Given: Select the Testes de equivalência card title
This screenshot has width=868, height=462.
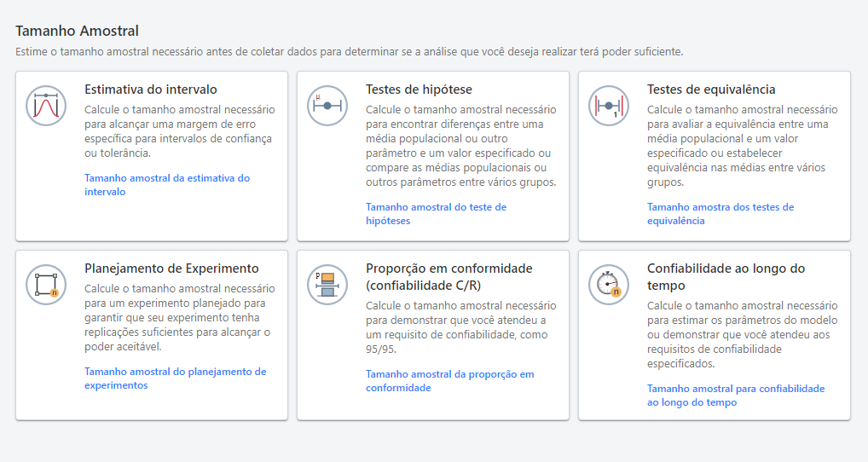Looking at the screenshot, I should [x=711, y=90].
